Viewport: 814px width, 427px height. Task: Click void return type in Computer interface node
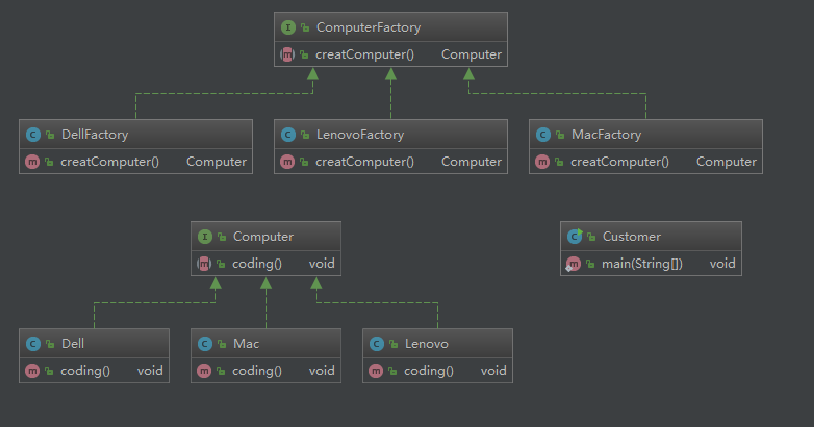coord(322,264)
